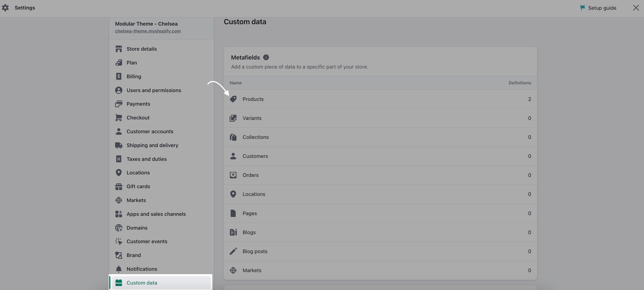Click the Orders inbox icon

click(x=233, y=175)
